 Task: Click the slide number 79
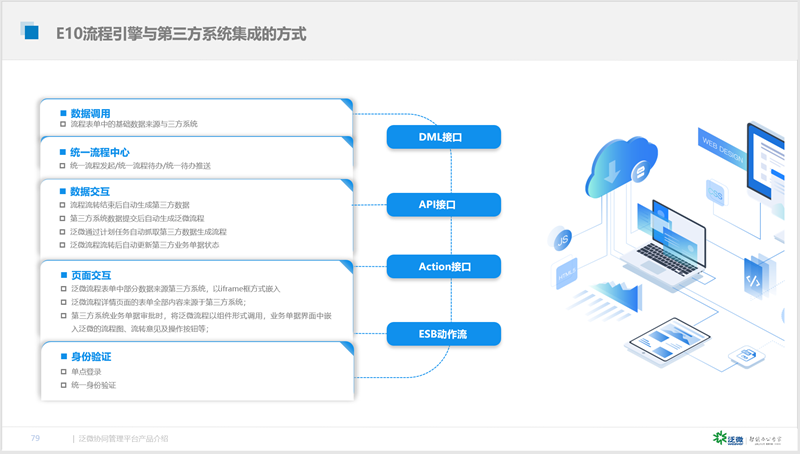pos(35,438)
